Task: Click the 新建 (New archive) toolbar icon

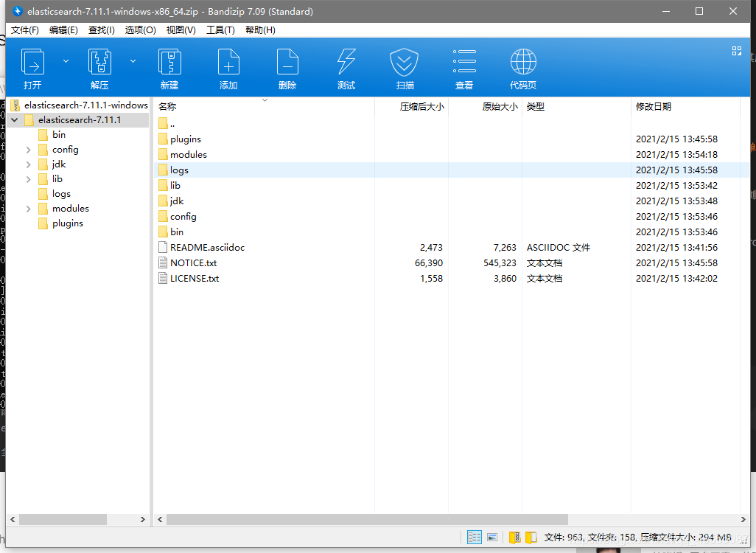Action: pyautogui.click(x=169, y=62)
